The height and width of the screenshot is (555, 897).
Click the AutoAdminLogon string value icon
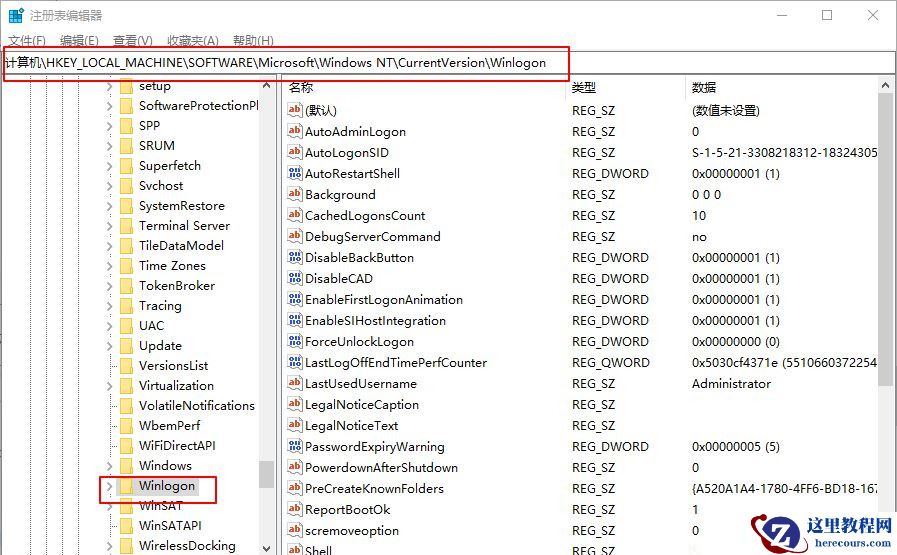click(x=295, y=131)
